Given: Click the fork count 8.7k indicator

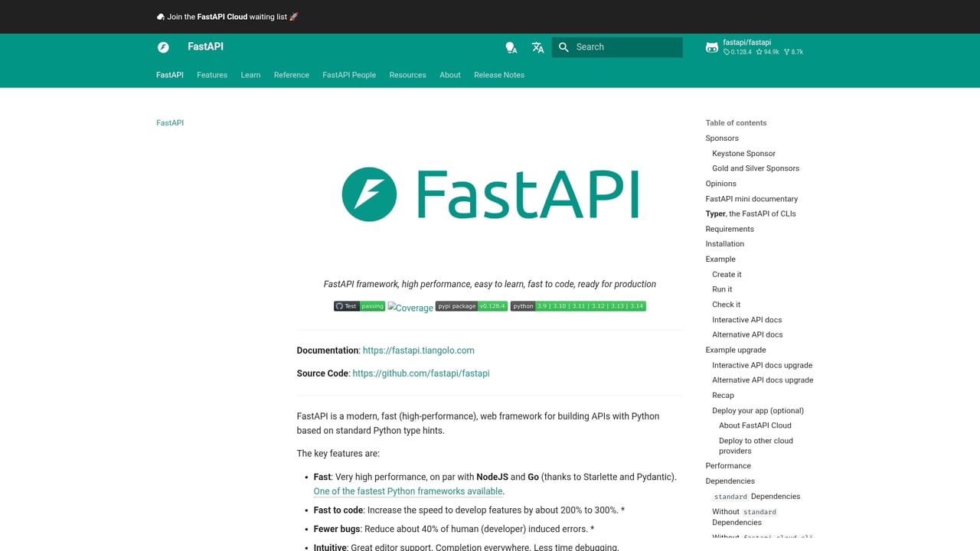Looking at the screenshot, I should pyautogui.click(x=793, y=51).
